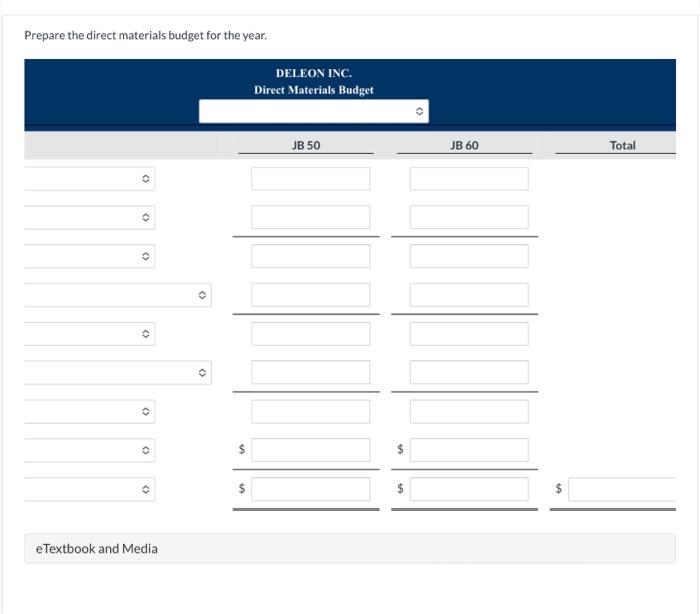Open the sixth row wide label dropdown

pos(118,373)
